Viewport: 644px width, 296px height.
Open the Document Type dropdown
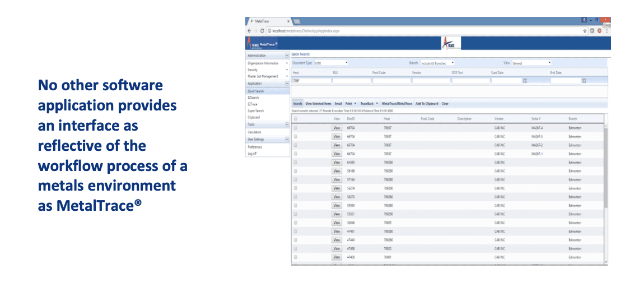click(x=332, y=63)
